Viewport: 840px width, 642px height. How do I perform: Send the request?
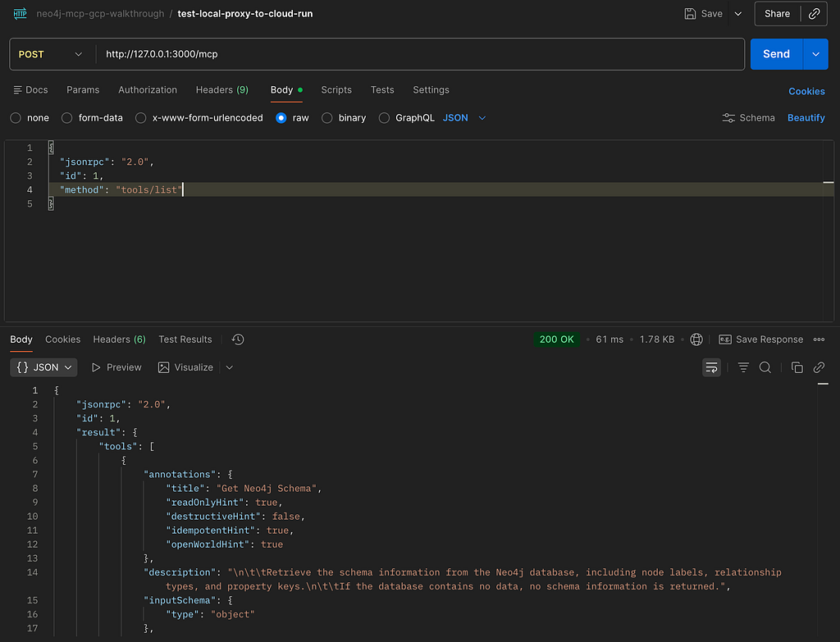tap(776, 54)
